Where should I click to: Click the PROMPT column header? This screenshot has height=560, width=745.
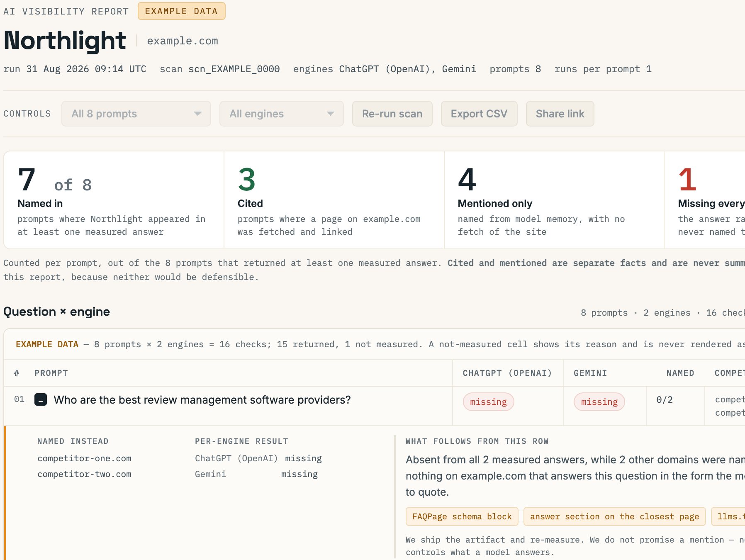(x=51, y=373)
